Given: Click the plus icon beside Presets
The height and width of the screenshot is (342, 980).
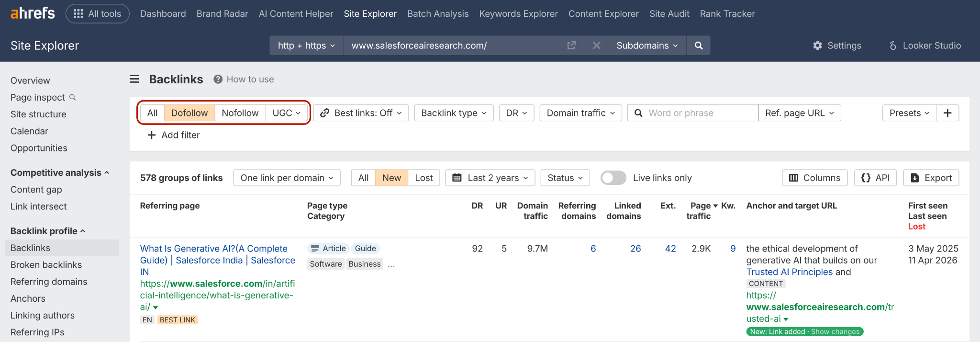Looking at the screenshot, I should [947, 113].
